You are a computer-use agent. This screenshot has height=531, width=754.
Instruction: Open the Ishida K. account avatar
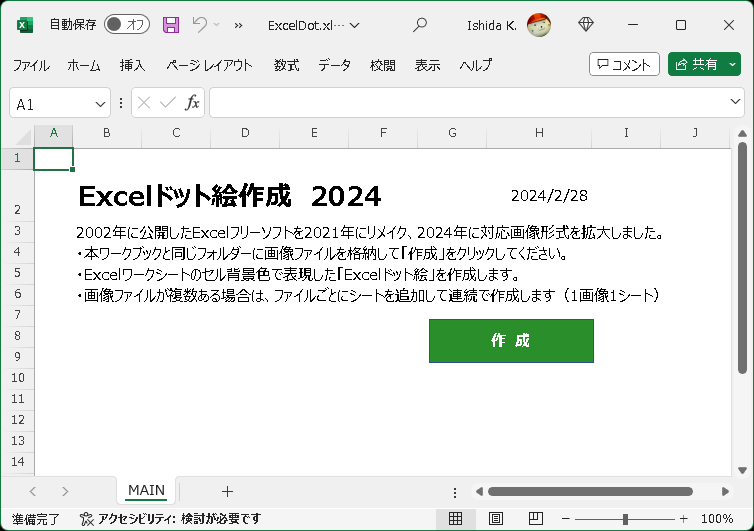click(539, 25)
